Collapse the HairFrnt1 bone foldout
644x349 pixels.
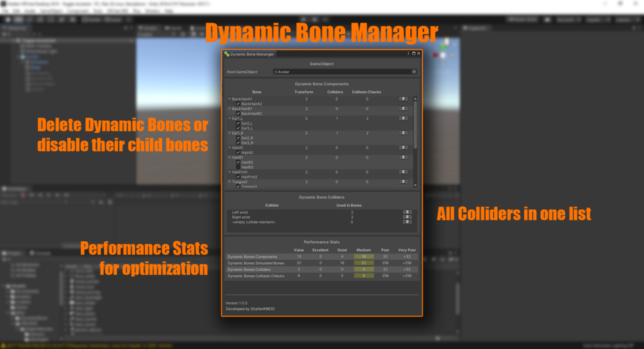(229, 172)
